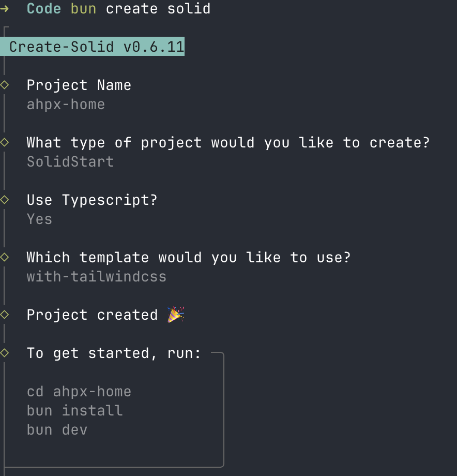Click the ahpx-home project name answer
The image size is (457, 476).
(x=66, y=105)
